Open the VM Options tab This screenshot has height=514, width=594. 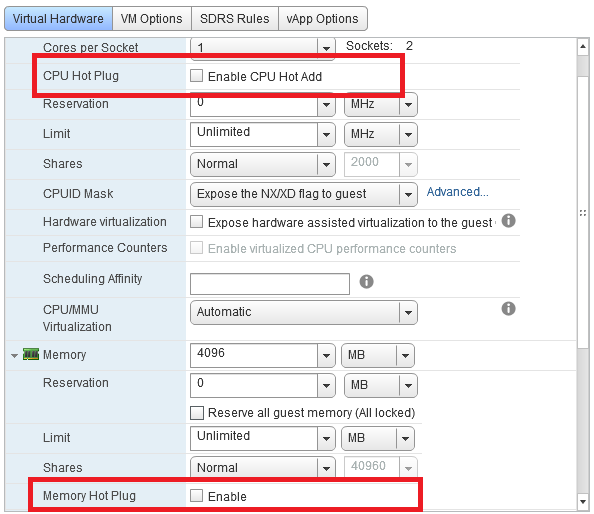(152, 19)
